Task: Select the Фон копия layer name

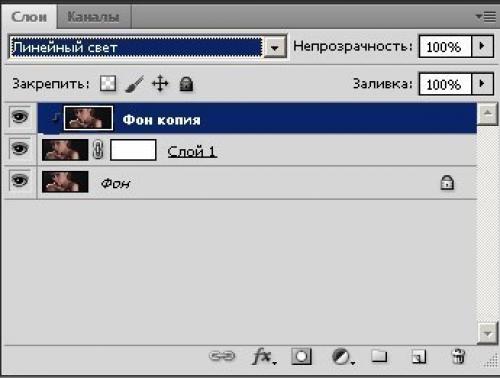Action: coord(162,120)
